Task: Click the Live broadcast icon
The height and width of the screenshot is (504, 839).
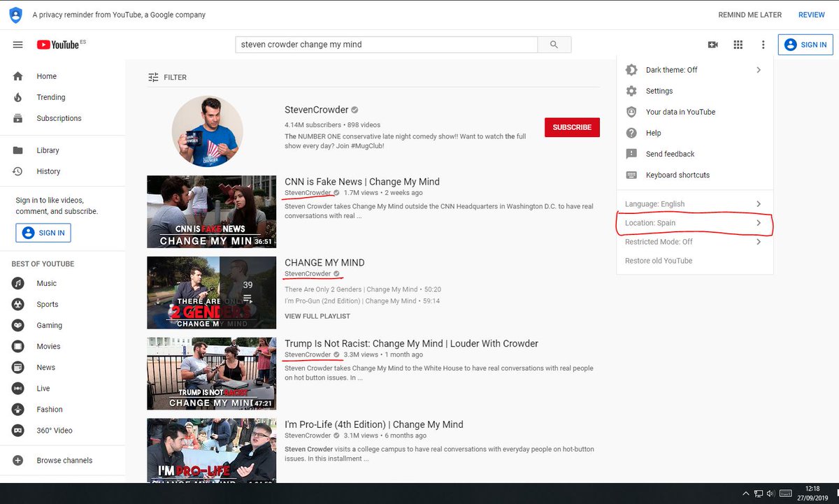Action: (x=18, y=388)
